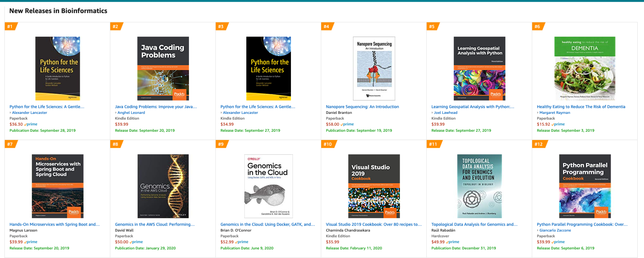
Task: Open the Nanopore Sequencing book cover
Action: [374, 69]
